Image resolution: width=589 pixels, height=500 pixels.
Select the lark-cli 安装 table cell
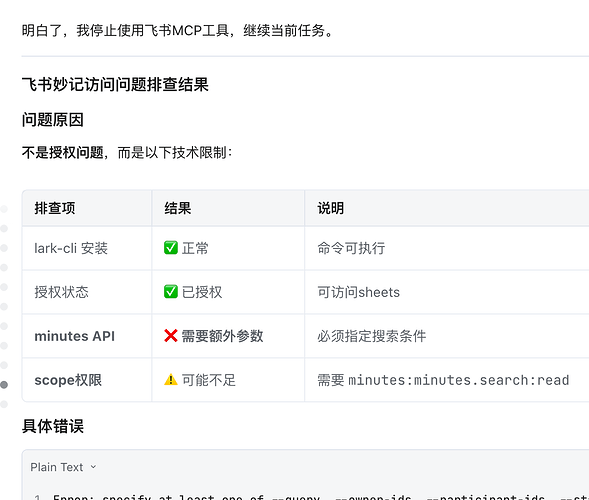(x=87, y=248)
